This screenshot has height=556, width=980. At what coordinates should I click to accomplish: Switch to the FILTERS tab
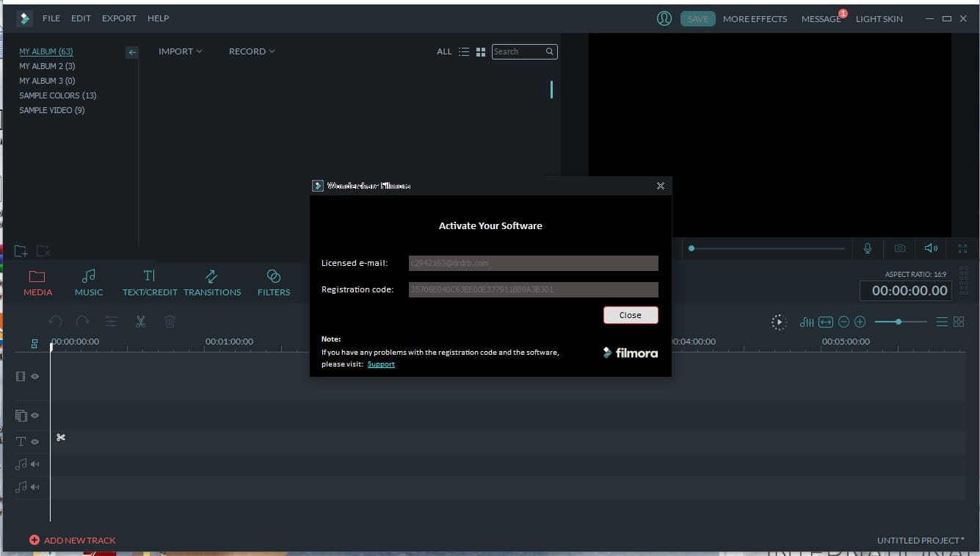click(274, 283)
